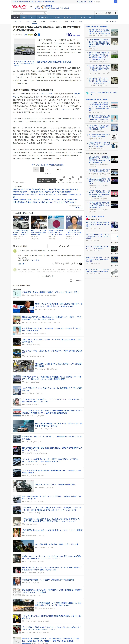Click the LINE stamp bird icon
The height and width of the screenshot is (644, 129).
pos(88,93)
